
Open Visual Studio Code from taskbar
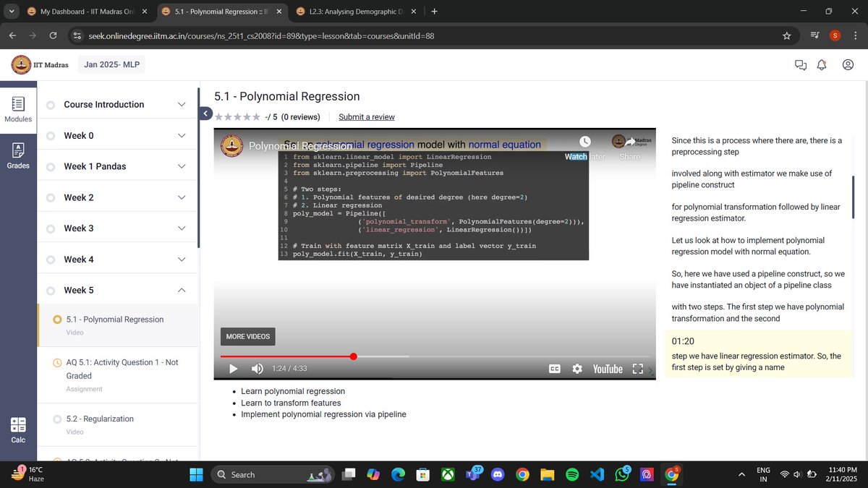(x=597, y=474)
